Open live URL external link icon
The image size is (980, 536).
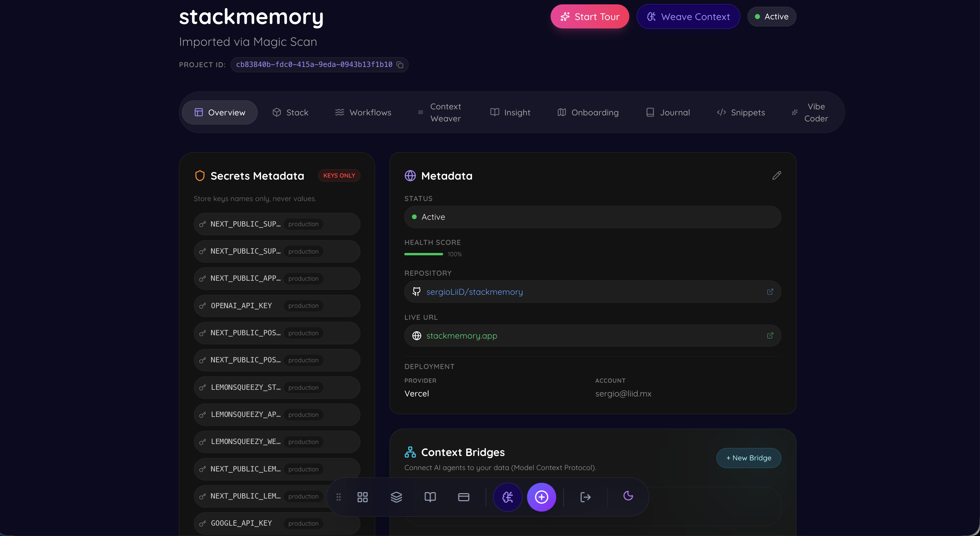[x=770, y=335]
